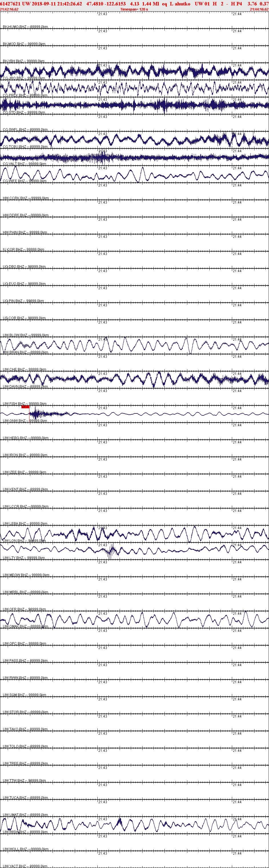Select the UW.WOLL.BHZ station label
The image size is (269, 868).
(26, 849)
